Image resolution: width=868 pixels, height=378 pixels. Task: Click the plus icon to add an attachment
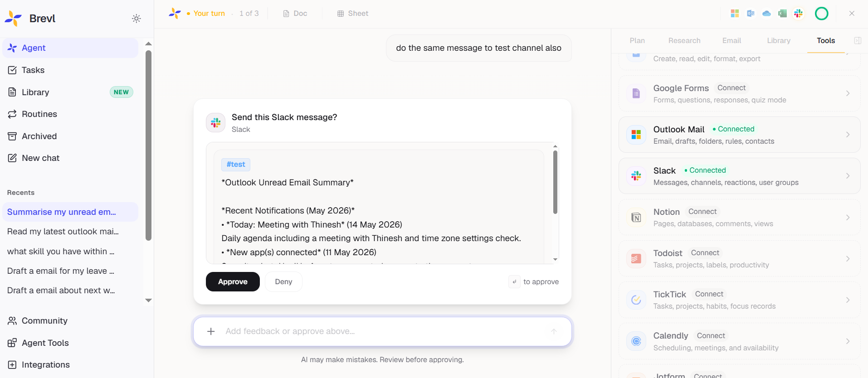pyautogui.click(x=211, y=331)
